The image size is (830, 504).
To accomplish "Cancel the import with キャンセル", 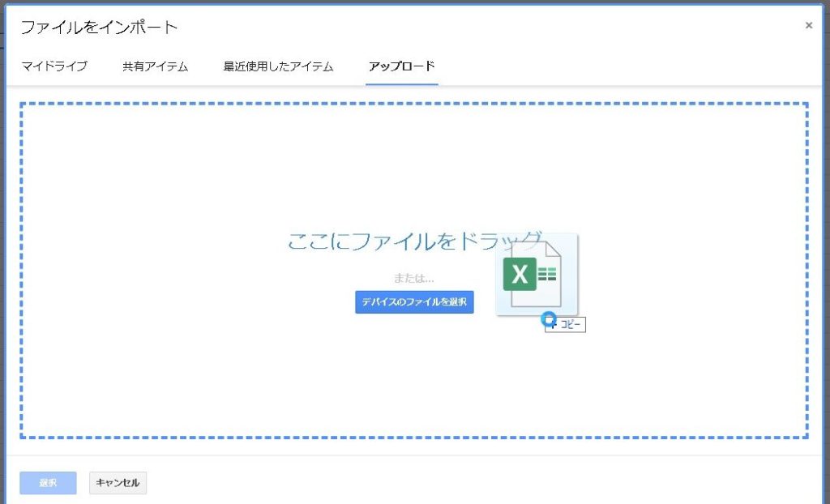I will click(118, 483).
